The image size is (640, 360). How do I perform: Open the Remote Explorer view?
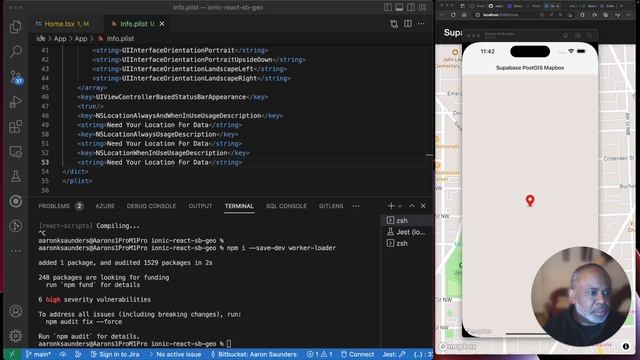(16, 152)
